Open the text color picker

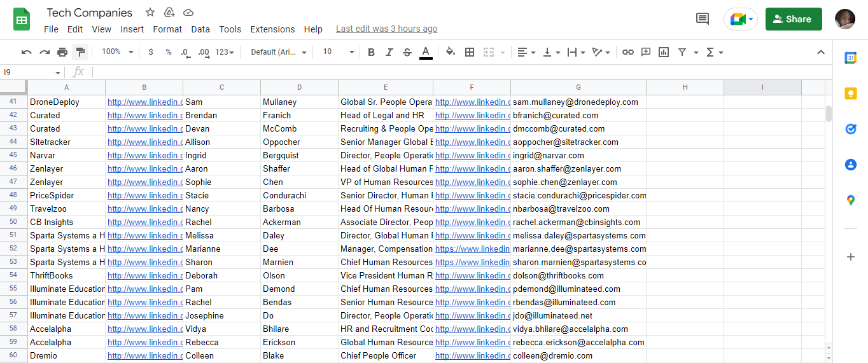(x=426, y=52)
